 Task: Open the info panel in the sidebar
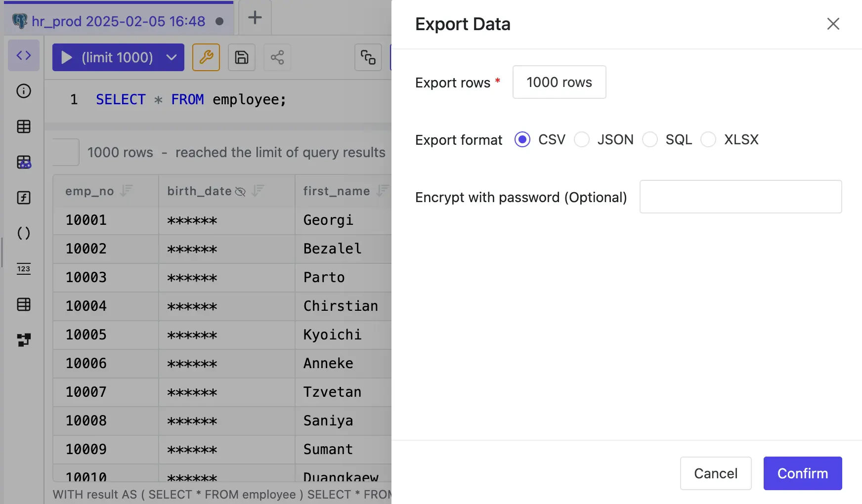pyautogui.click(x=24, y=91)
